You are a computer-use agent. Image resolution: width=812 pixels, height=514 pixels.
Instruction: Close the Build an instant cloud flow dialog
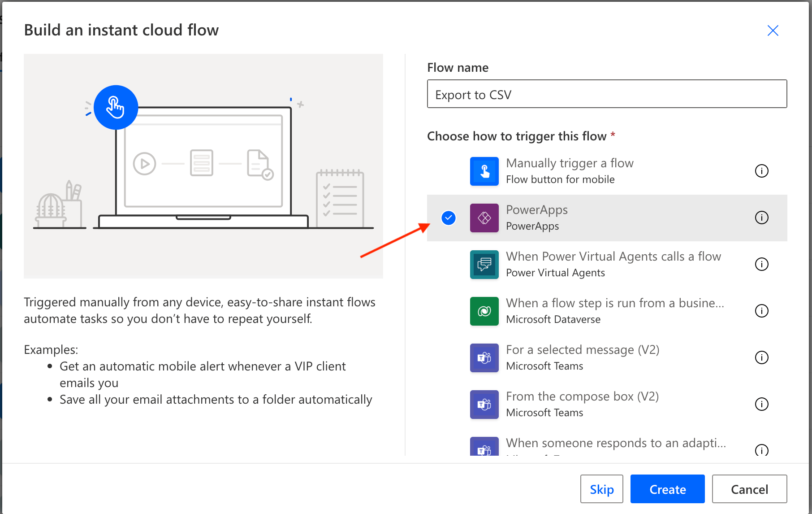pyautogui.click(x=773, y=30)
